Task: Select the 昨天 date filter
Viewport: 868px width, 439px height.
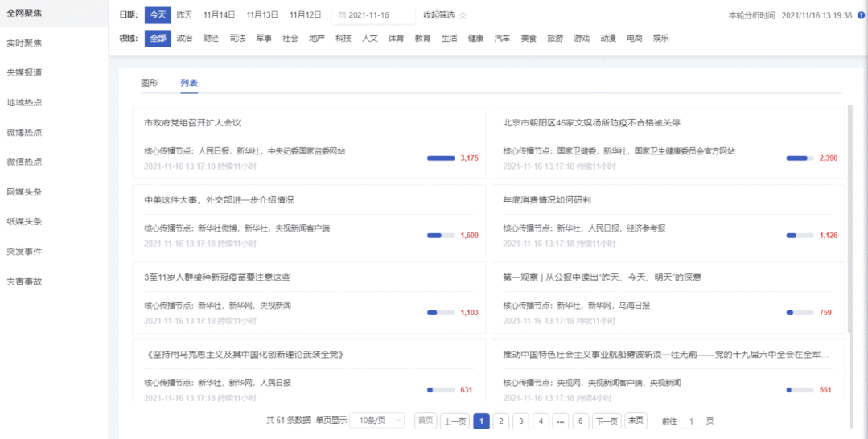Action: click(x=185, y=15)
